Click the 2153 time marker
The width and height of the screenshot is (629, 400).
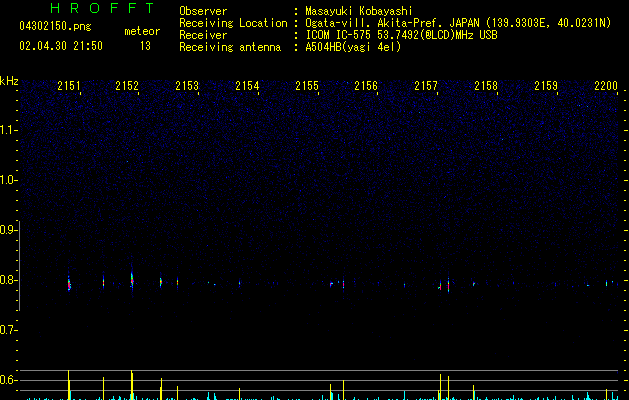click(187, 85)
